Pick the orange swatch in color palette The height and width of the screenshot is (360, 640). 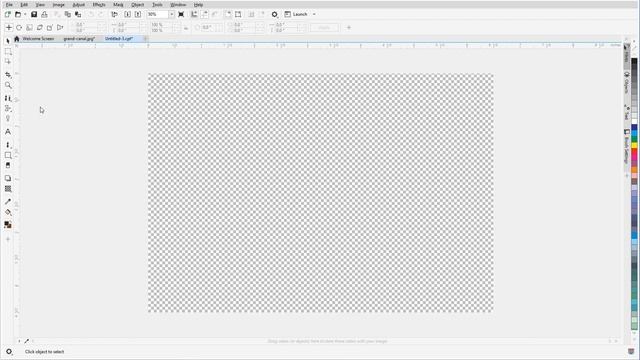point(634,169)
